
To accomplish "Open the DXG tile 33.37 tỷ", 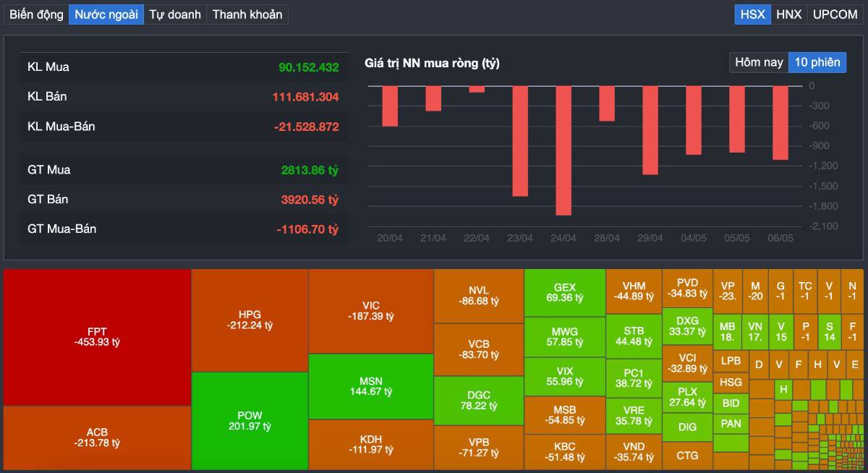I will click(687, 326).
